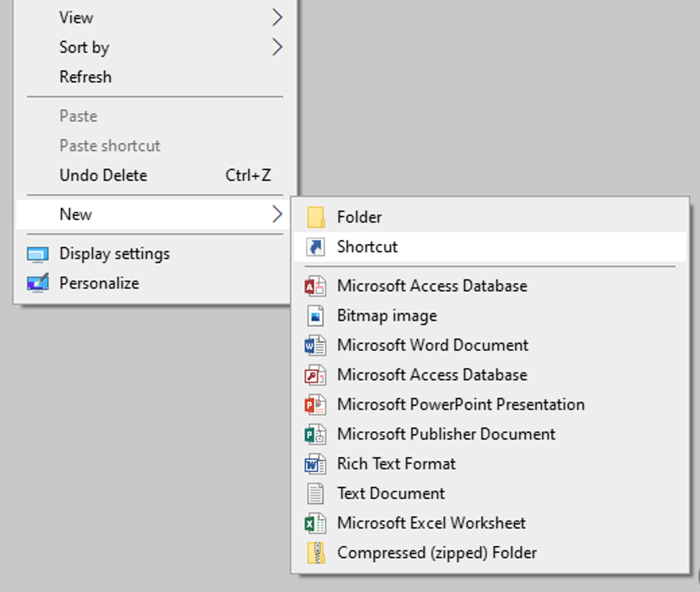The width and height of the screenshot is (700, 592).
Task: Click the yellow Folder icon in New submenu
Action: tap(316, 217)
